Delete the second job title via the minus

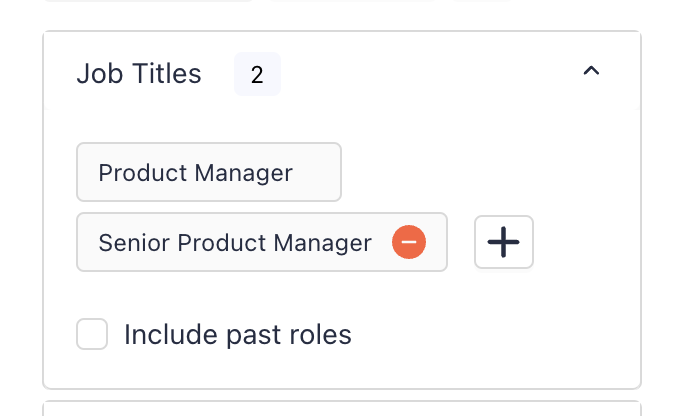[409, 242]
